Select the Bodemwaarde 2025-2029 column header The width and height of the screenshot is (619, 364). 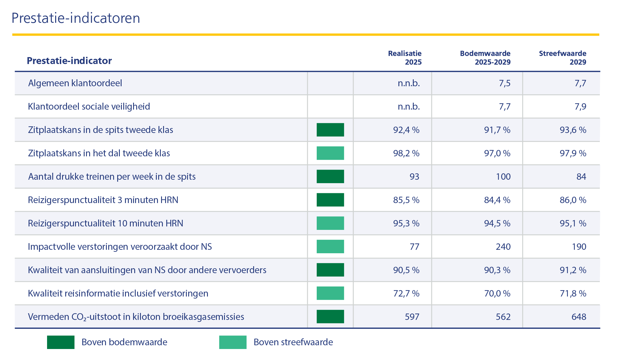(x=485, y=58)
